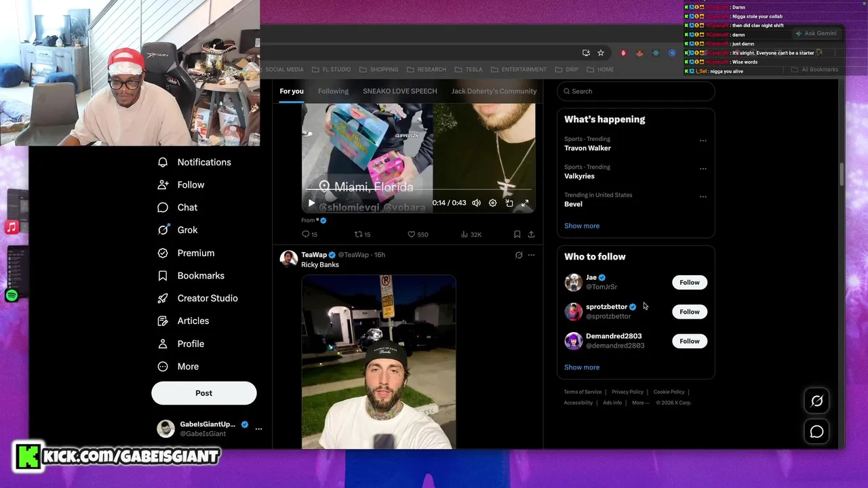The image size is (868, 488).
Task: Repost the video post with 15 reposts
Action: pos(363,235)
